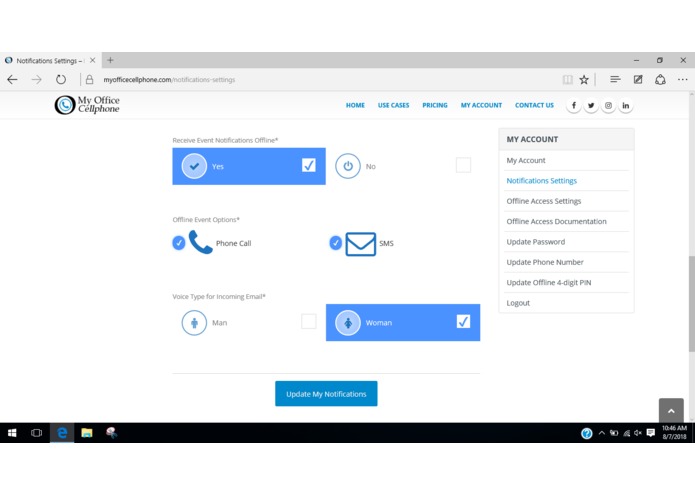This screenshot has height=494, width=695.
Task: Open My Account sidebar link
Action: pyautogui.click(x=526, y=160)
